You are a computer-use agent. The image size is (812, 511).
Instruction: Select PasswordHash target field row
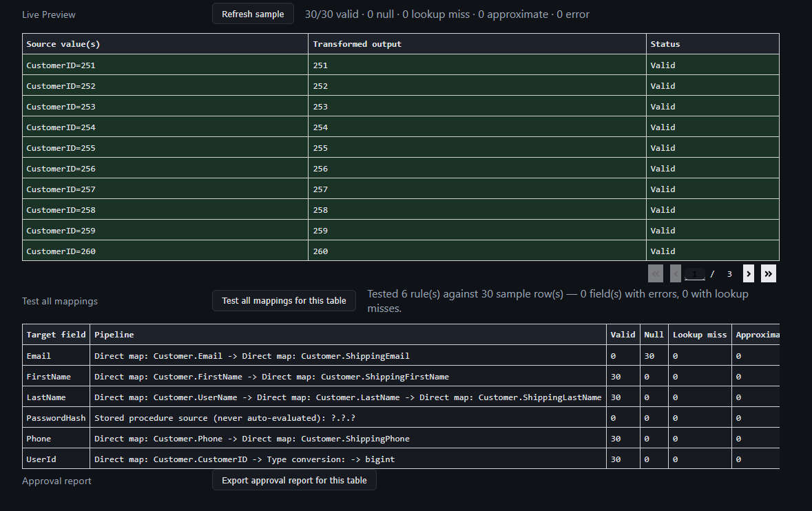(x=401, y=418)
